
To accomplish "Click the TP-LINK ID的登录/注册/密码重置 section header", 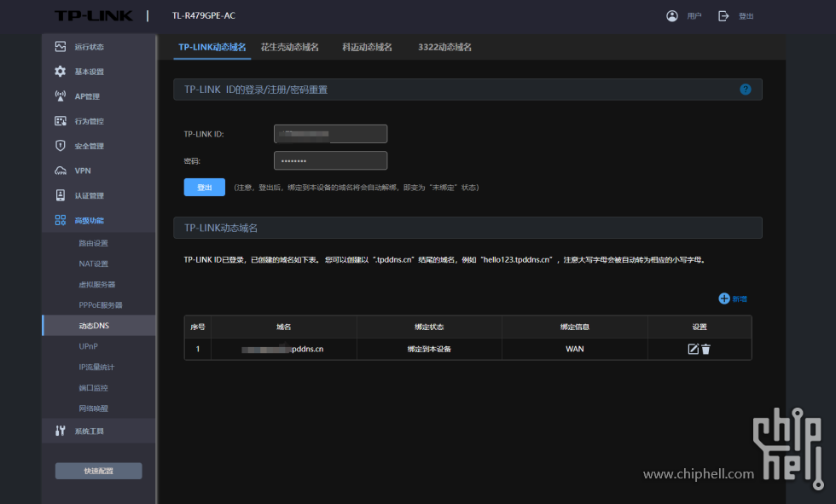I will [x=467, y=90].
